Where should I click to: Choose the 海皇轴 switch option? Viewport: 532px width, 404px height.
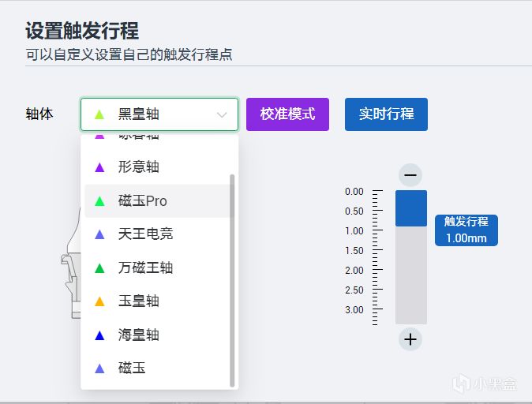click(x=139, y=335)
